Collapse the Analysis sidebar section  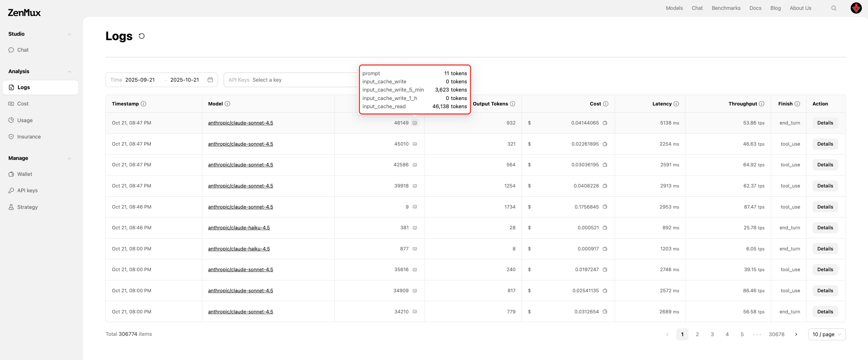click(x=69, y=71)
